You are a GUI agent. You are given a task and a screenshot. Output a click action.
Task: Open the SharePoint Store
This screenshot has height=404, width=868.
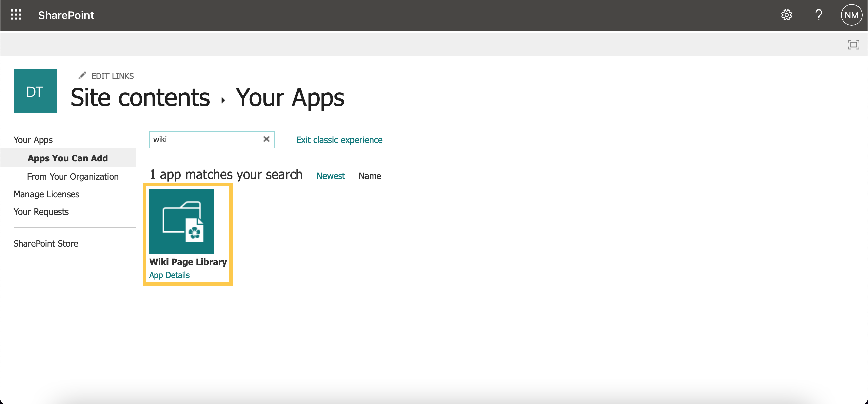point(45,243)
